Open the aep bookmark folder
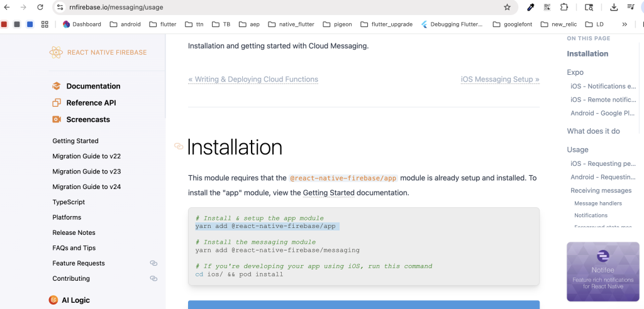 point(249,24)
